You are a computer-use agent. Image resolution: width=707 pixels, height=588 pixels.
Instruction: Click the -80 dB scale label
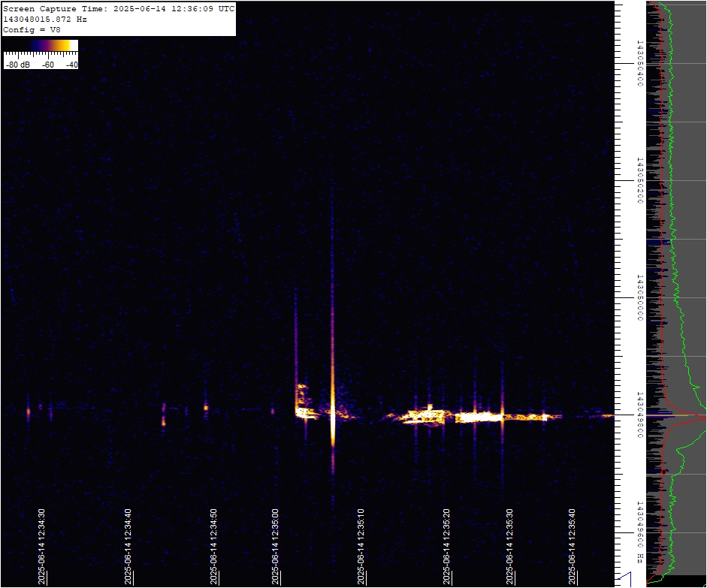point(18,65)
